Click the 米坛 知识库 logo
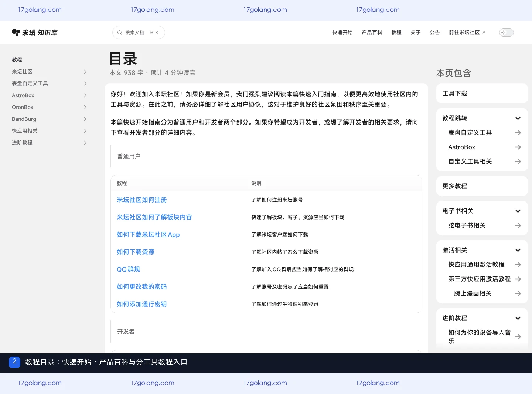 pos(35,33)
